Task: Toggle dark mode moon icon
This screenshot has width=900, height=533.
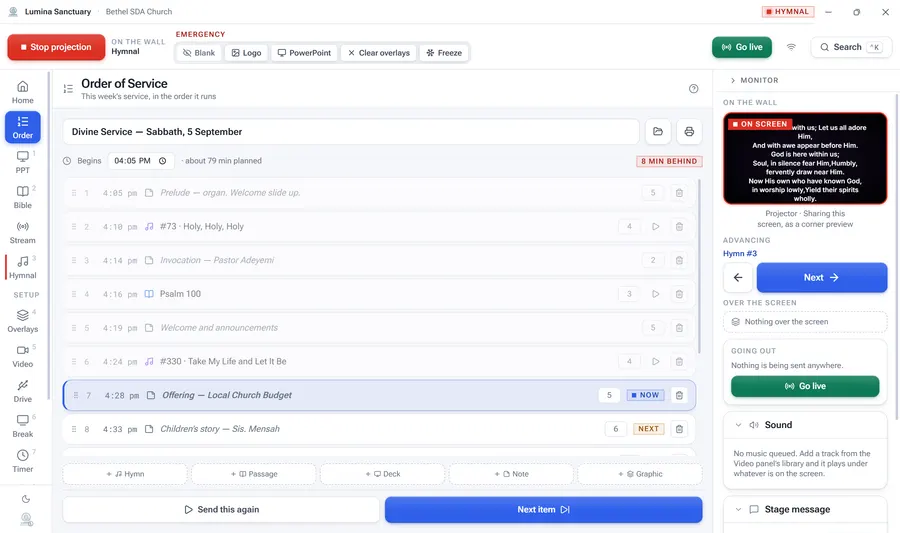Action: (26, 499)
